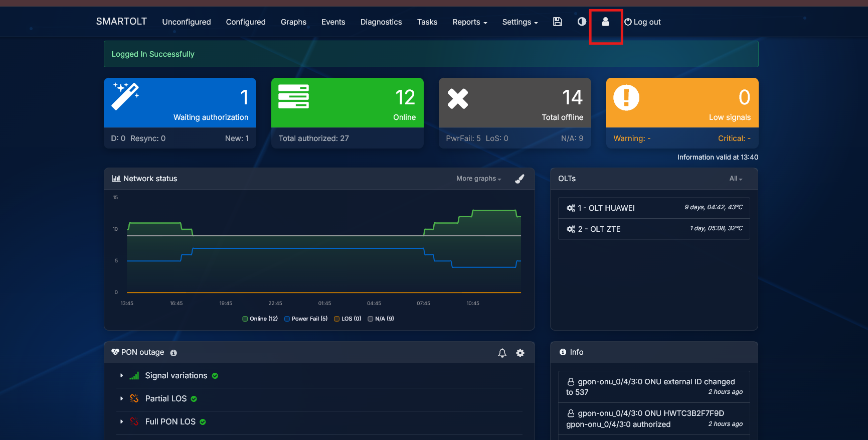
Task: Toggle LOS (0) series in legend
Action: pyautogui.click(x=348, y=319)
